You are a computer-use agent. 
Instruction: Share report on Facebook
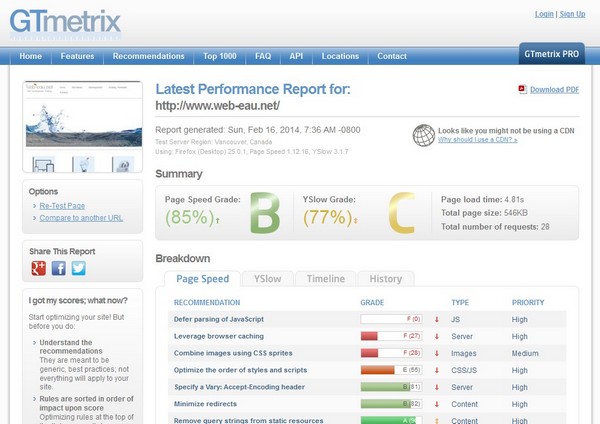[59, 268]
